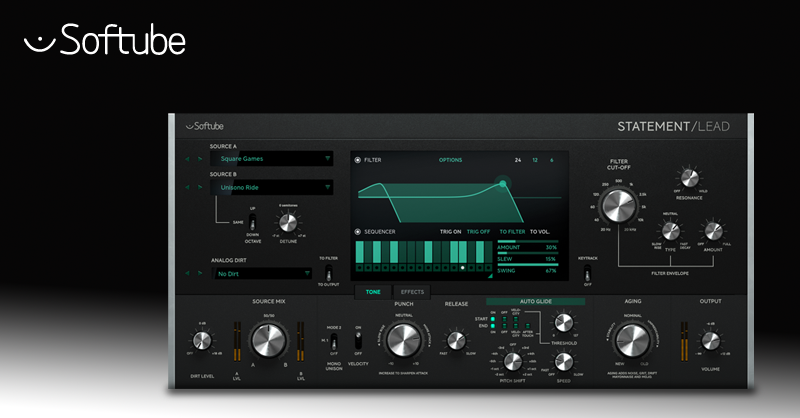This screenshot has height=418, width=800.
Task: Select Trig On for sequencer
Action: pos(451,232)
